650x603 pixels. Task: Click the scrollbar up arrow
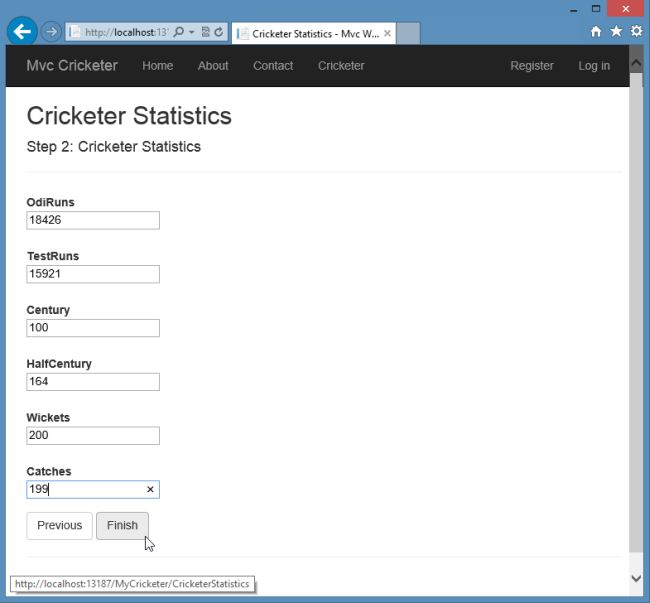tap(636, 63)
